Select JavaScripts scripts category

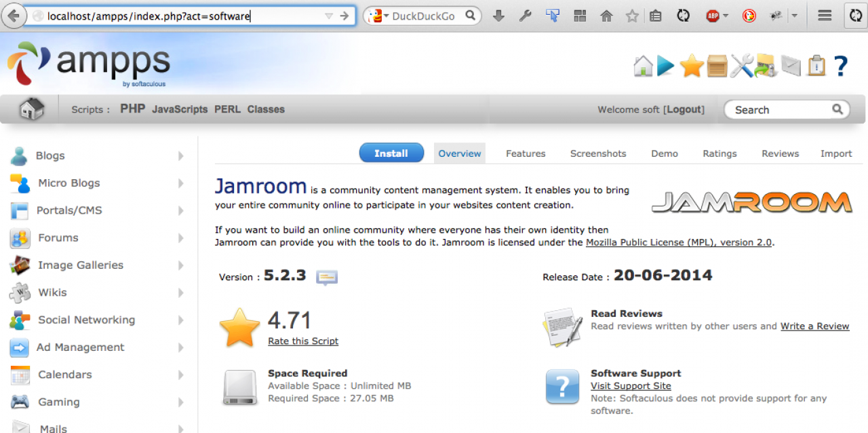point(180,109)
